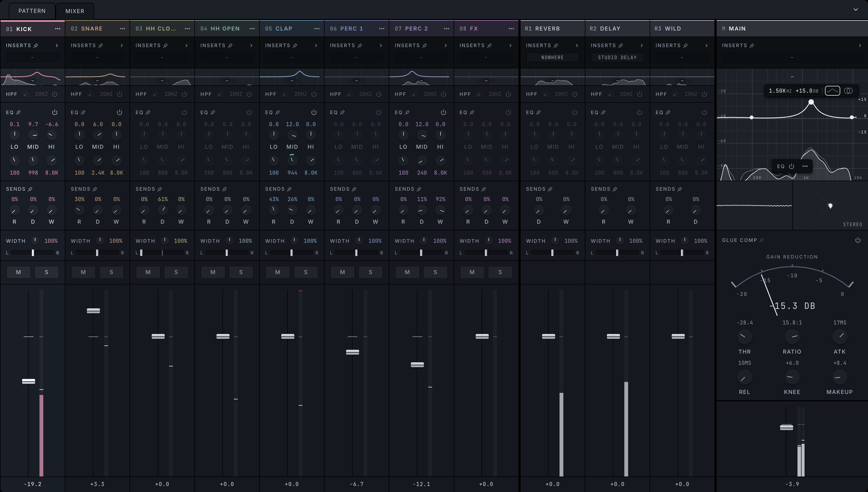This screenshot has width=868, height=492.
Task: Open the top-right dropdown chevron
Action: [855, 10]
